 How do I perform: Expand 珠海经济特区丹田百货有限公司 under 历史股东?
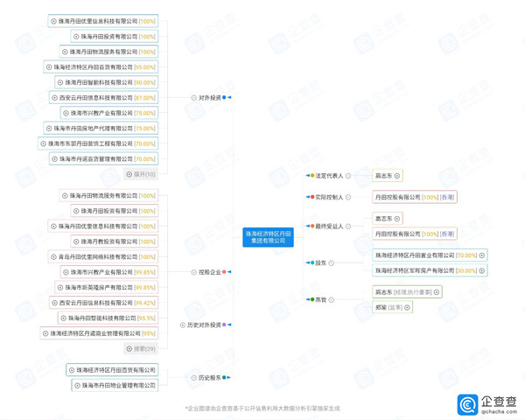pyautogui.click(x=72, y=370)
